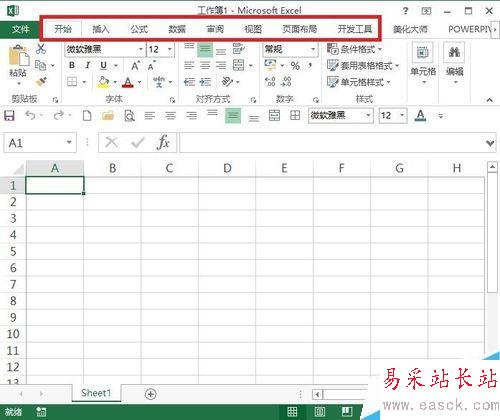
Task: Switch to Normal view in status bar
Action: (292, 412)
